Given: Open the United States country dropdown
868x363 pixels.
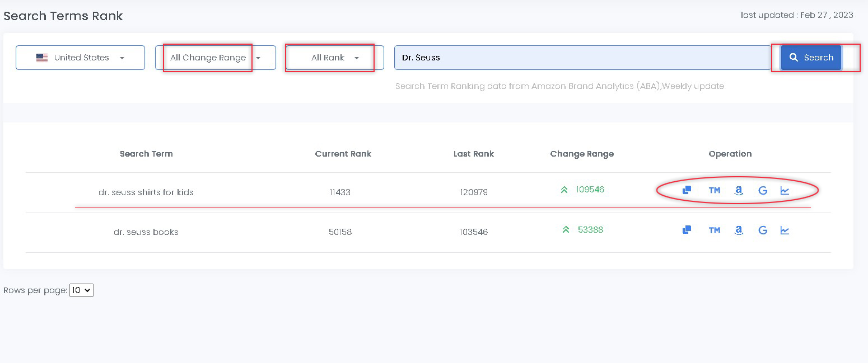Looking at the screenshot, I should [80, 58].
